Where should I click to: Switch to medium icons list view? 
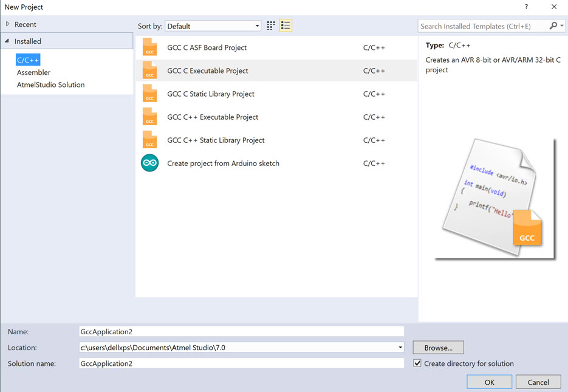tap(286, 26)
